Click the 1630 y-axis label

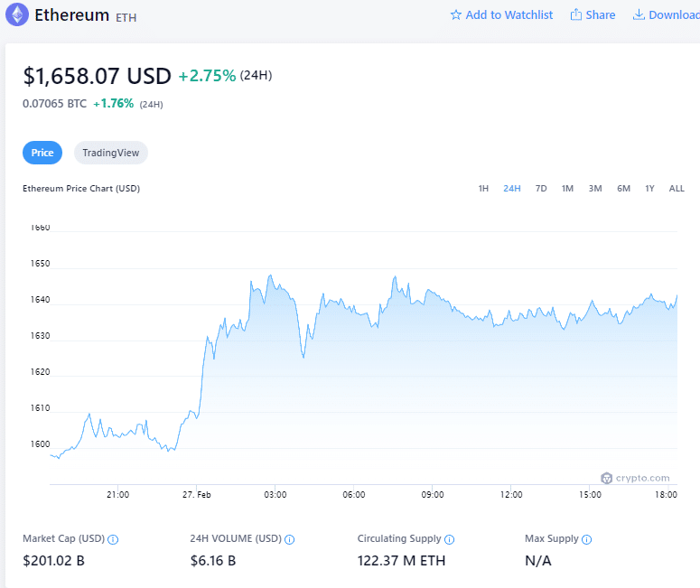click(40, 336)
